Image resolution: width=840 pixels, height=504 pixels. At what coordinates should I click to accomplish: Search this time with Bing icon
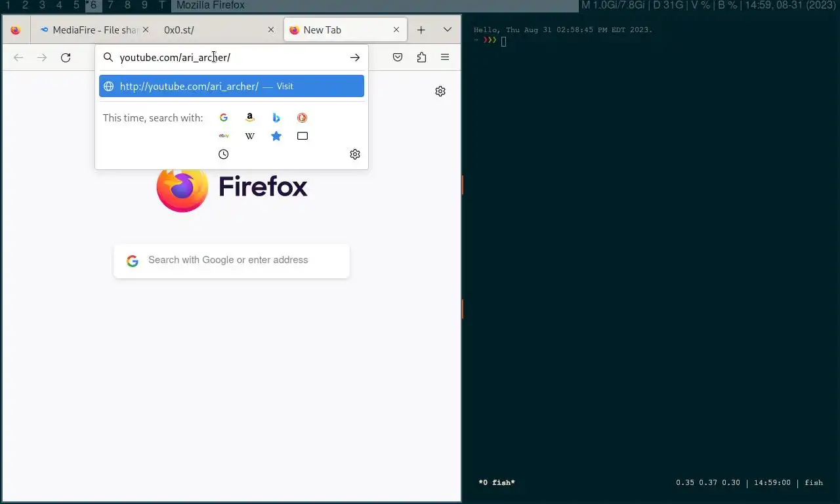(x=276, y=117)
